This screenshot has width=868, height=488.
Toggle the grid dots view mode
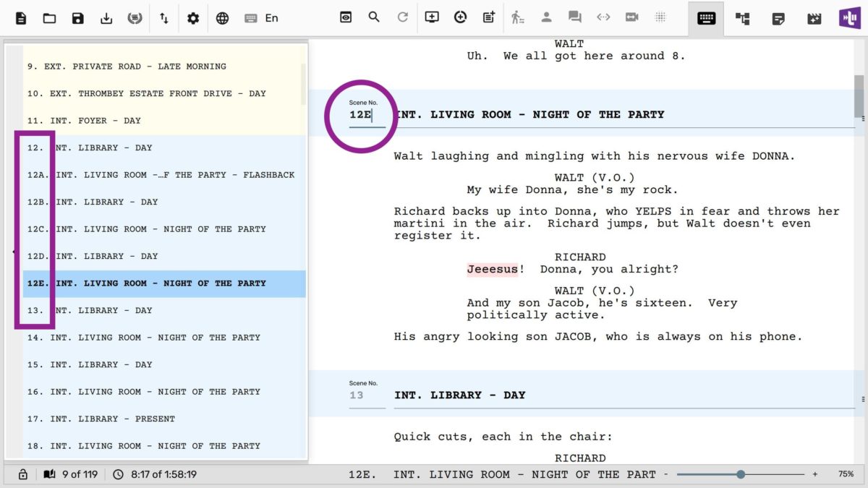tap(660, 18)
